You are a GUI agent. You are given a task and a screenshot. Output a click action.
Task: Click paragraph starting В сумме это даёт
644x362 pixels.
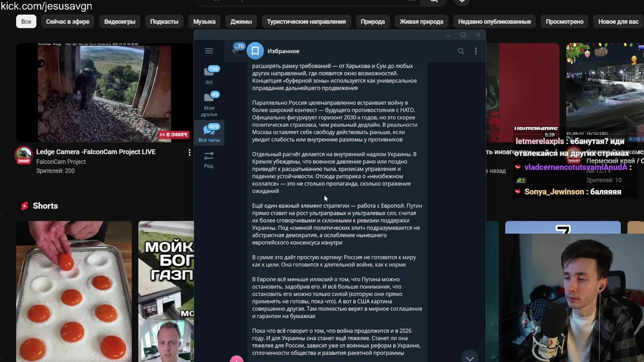(x=334, y=261)
